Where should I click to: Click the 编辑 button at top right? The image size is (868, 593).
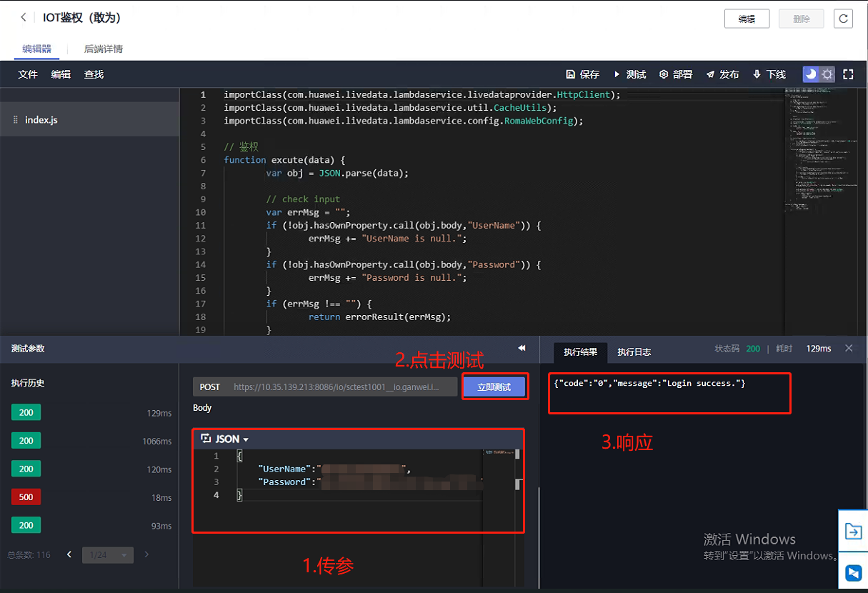[x=747, y=19]
